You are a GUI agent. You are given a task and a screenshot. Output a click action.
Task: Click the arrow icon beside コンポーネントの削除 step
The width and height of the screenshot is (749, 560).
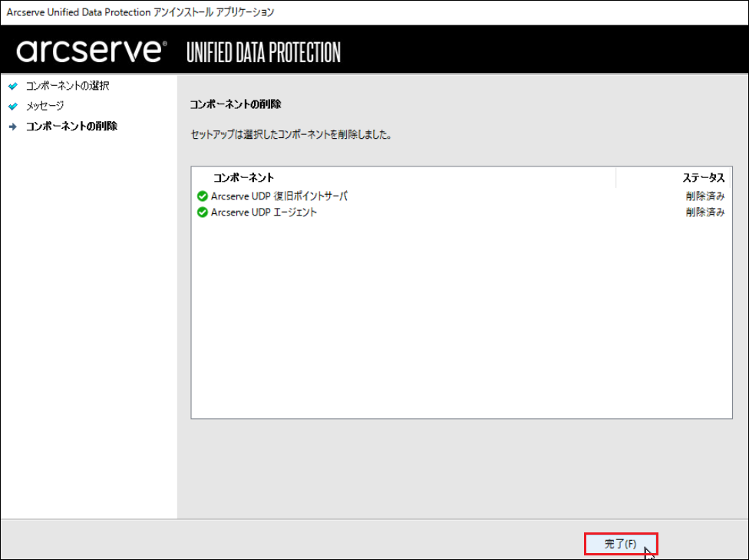pos(13,127)
